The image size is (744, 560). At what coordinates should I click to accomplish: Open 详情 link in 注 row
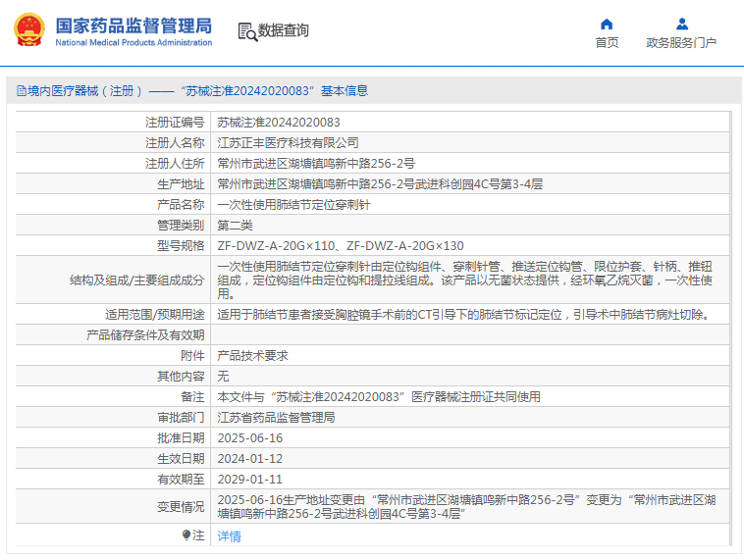pyautogui.click(x=229, y=536)
